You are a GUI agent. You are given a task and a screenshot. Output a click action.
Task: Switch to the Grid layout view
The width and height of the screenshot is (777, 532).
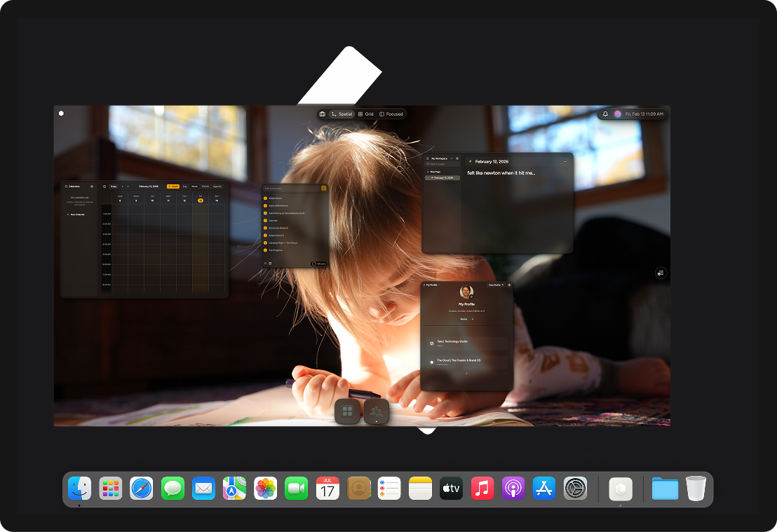365,114
